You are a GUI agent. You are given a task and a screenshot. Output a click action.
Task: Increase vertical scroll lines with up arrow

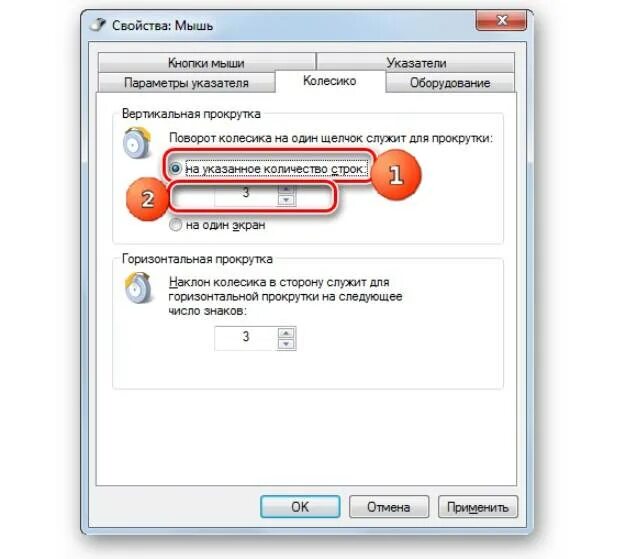(286, 189)
